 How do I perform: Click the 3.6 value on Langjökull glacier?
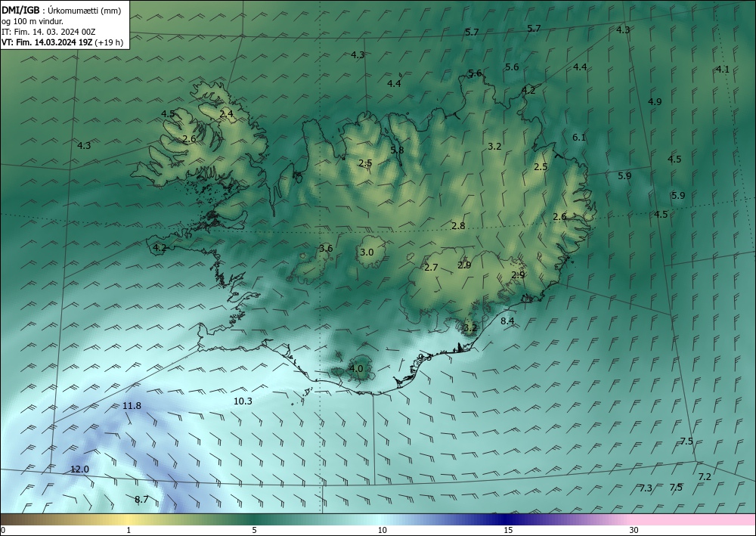326,249
